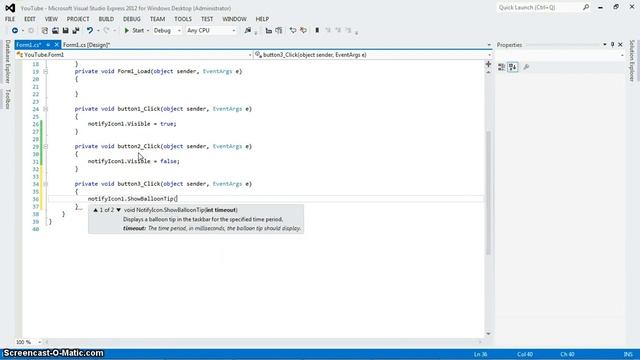Click the notifyIcon1.ShowBalloonTip code line
This screenshot has height=360, width=640.
[133, 199]
